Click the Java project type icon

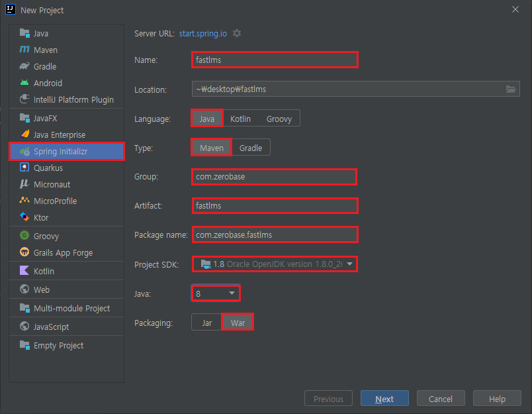click(24, 33)
